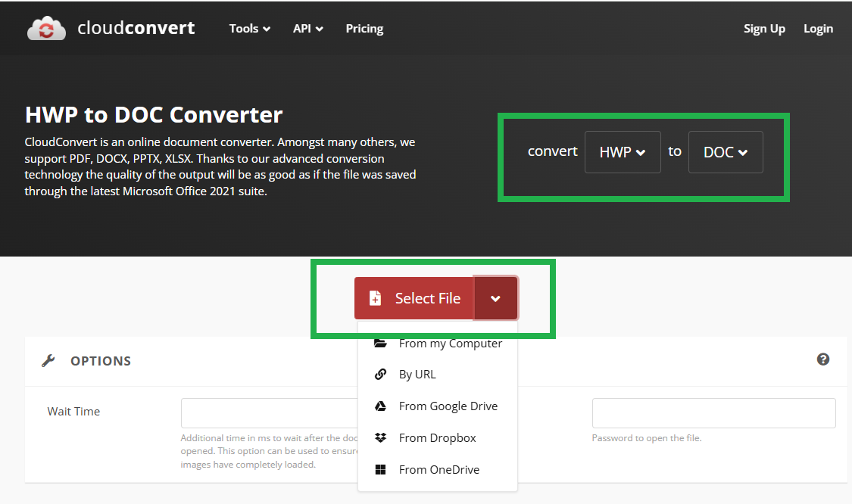The width and height of the screenshot is (852, 504).
Task: Open the API menu
Action: coord(307,28)
